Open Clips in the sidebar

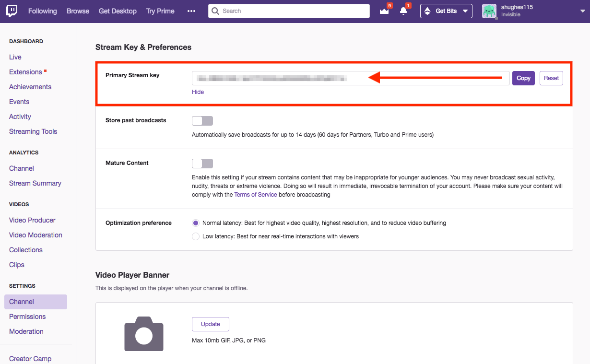click(17, 265)
